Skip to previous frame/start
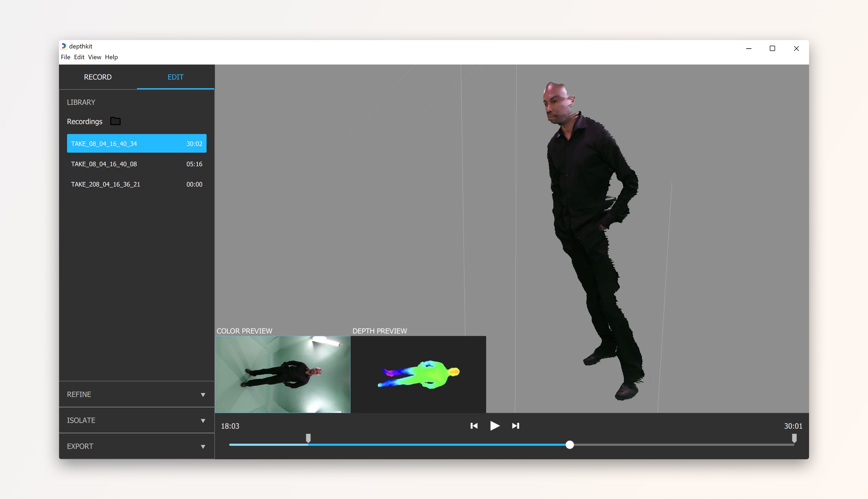Screen dimensions: 868x499 tap(474, 426)
